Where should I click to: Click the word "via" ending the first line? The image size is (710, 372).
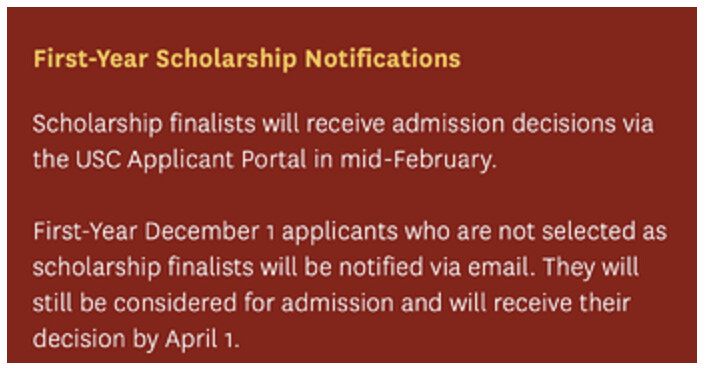click(638, 124)
